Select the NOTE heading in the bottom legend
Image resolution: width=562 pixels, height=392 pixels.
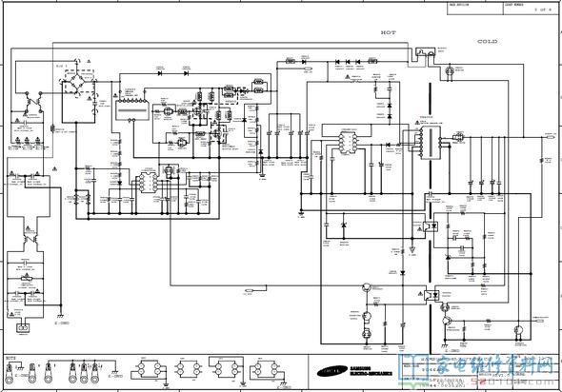tap(10, 358)
